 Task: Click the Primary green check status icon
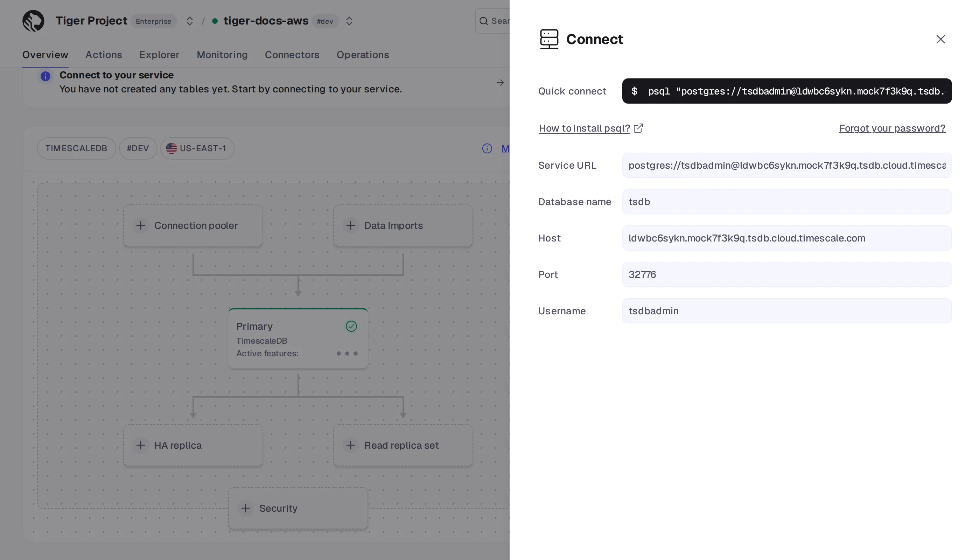(351, 326)
